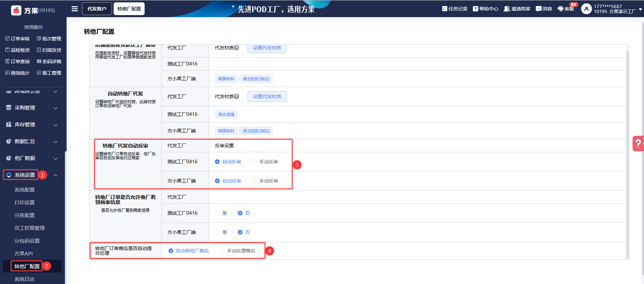Viewport: 644px width, 284px height.
Task: Open 打印设置 in the sidebar
Action: click(x=25, y=203)
